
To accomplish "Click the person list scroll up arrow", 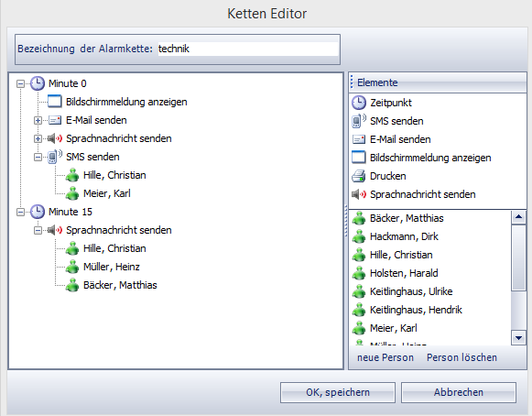I will pyautogui.click(x=518, y=216).
